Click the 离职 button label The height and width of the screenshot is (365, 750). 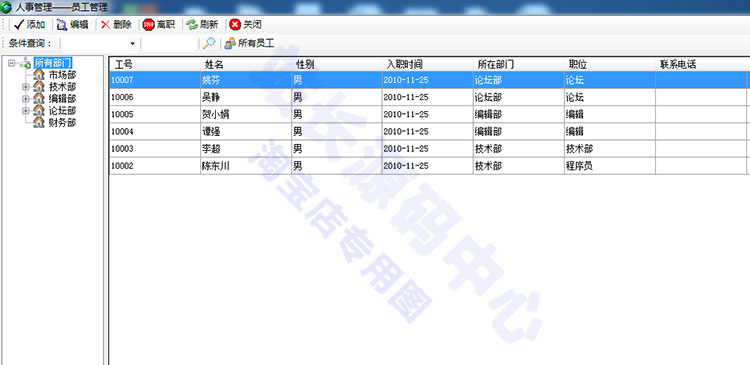coord(165,25)
